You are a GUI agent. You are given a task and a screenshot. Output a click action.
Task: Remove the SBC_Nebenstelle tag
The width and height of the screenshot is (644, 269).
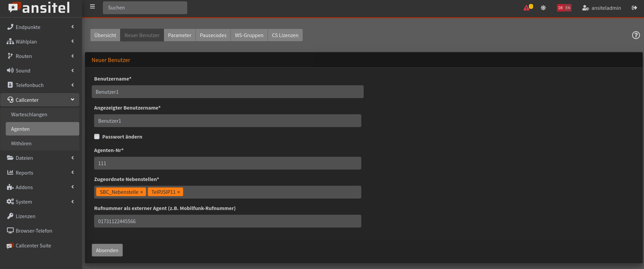(x=142, y=192)
